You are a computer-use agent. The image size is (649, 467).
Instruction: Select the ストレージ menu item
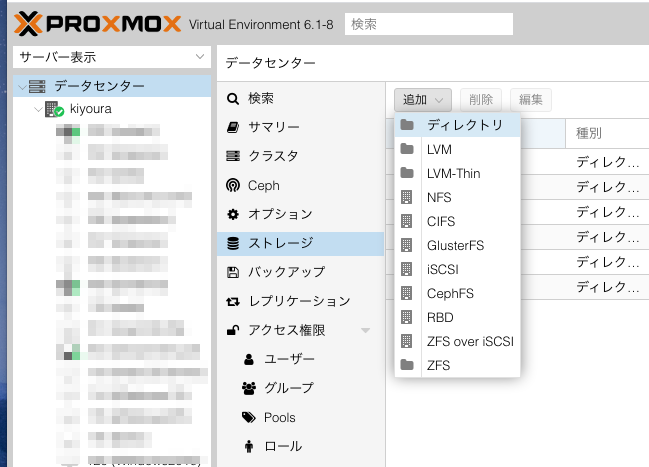(300, 243)
